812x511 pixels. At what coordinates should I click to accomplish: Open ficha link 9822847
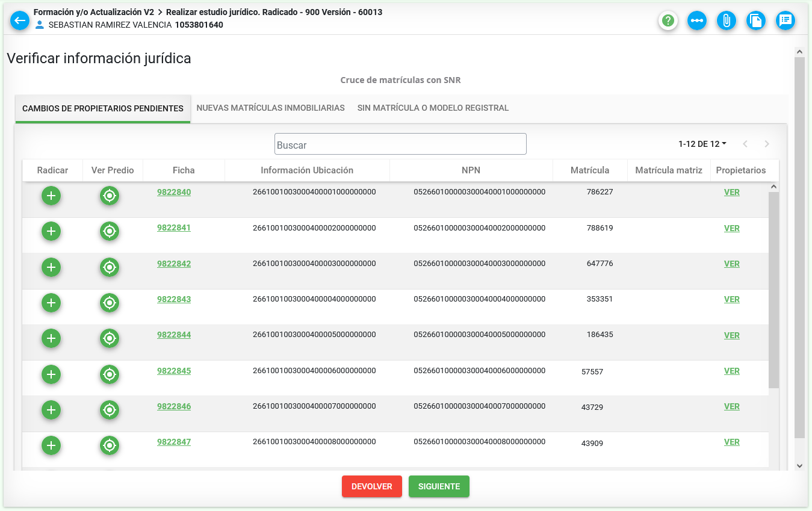[174, 442]
